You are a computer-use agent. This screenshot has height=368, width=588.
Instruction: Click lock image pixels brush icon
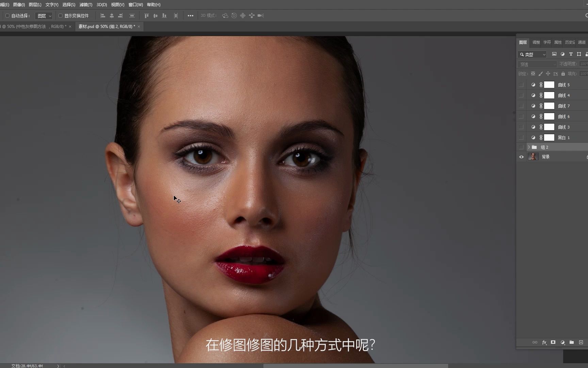pos(541,74)
